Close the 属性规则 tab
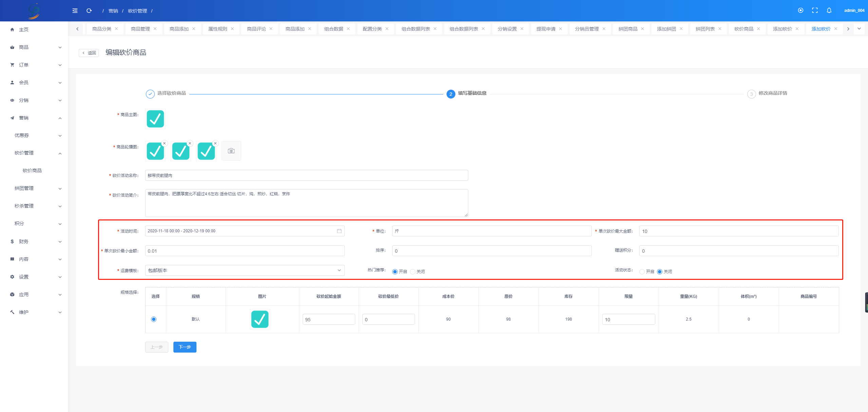Viewport: 868px width, 412px height. tap(232, 29)
